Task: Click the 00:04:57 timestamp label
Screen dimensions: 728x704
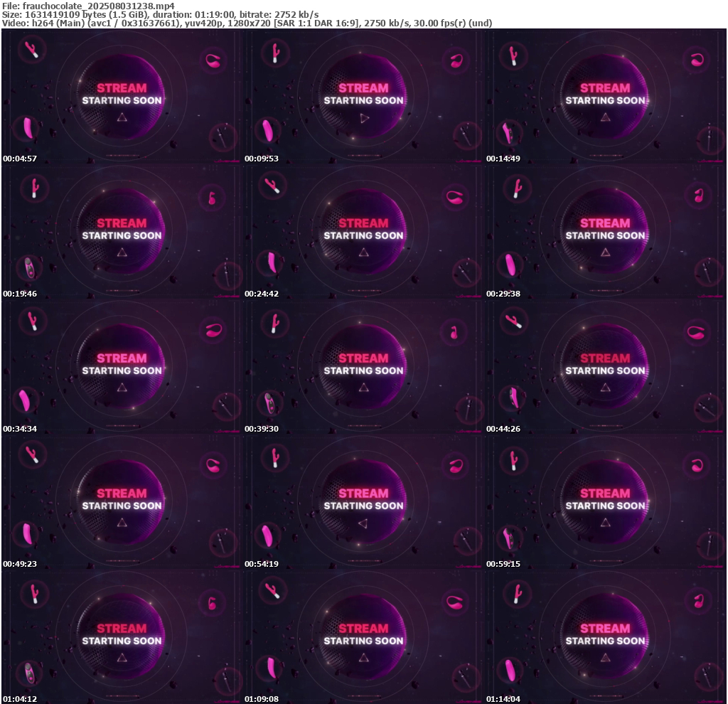Action: pos(20,159)
